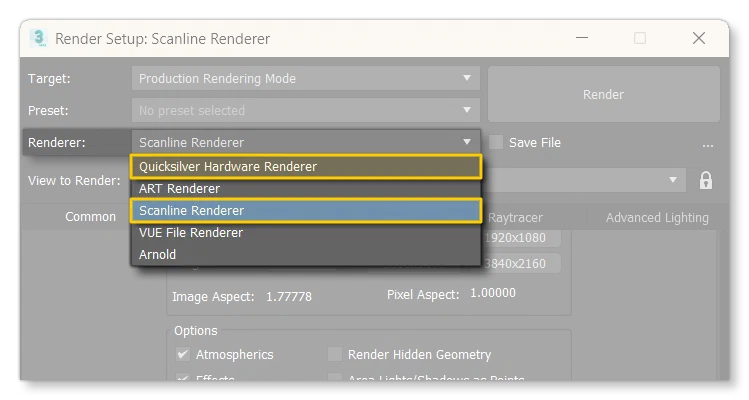This screenshot has width=749, height=400.
Task: Switch to the Common tab
Action: (90, 216)
